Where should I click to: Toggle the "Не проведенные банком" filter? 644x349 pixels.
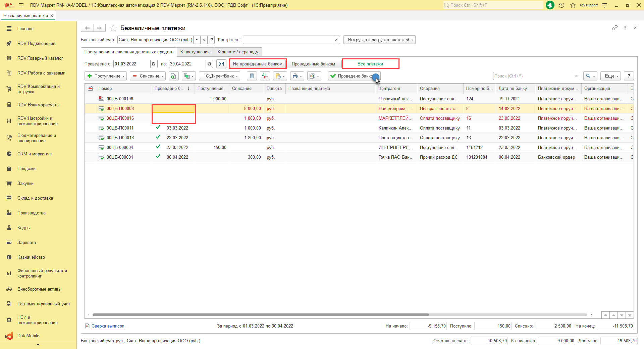(x=258, y=64)
